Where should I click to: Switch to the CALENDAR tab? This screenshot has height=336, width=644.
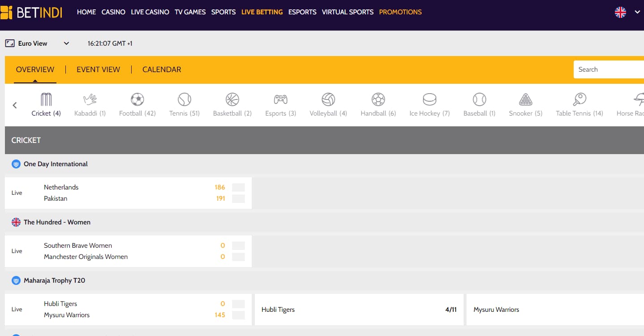click(x=162, y=69)
